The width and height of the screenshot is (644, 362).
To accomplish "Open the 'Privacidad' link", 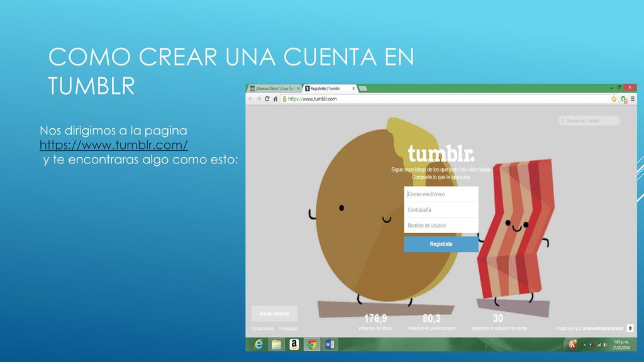I will pos(288,328).
